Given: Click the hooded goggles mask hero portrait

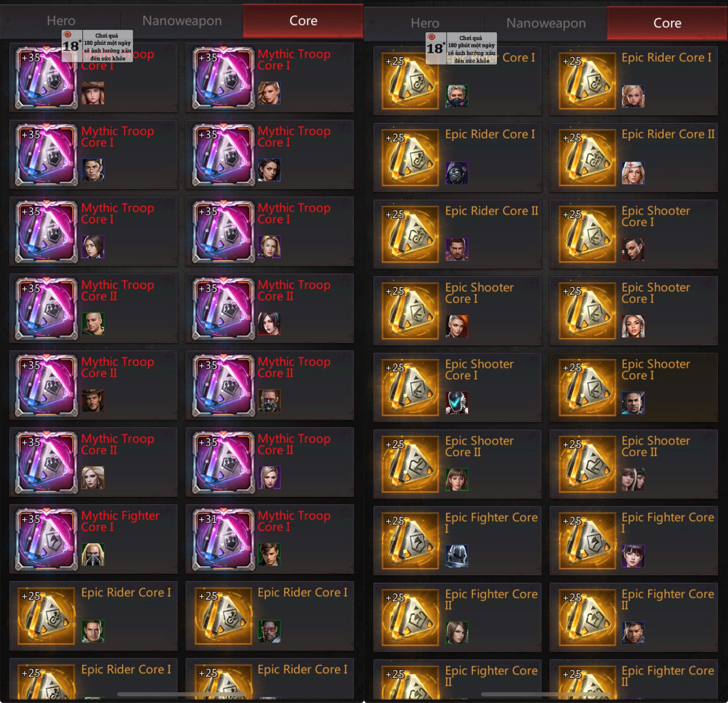Looking at the screenshot, I should tap(456, 173).
